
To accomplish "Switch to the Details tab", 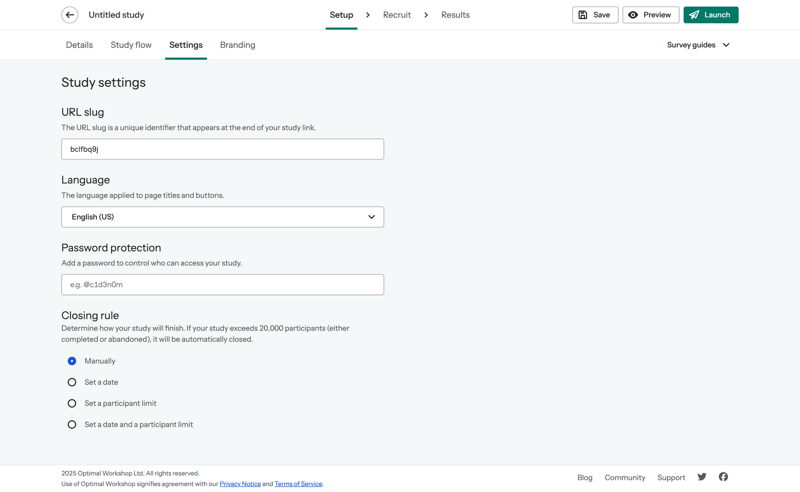I will pyautogui.click(x=79, y=45).
